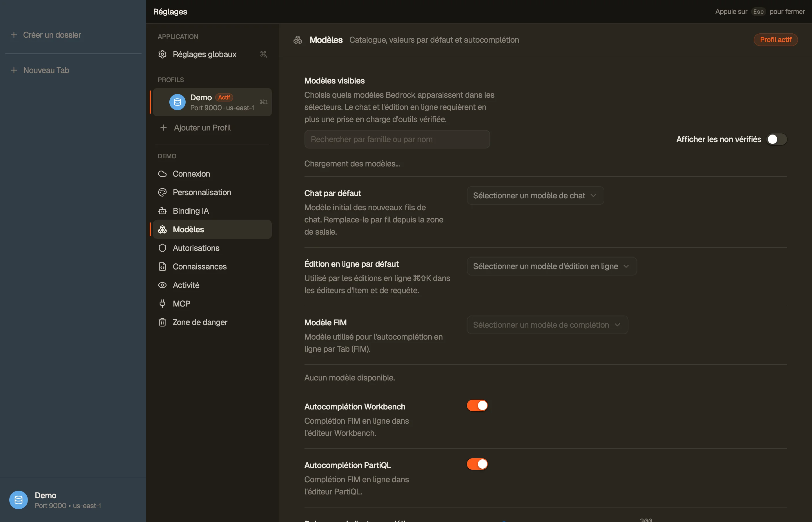
Task: Click the Modèles cubes icon in the page header
Action: pyautogui.click(x=298, y=40)
